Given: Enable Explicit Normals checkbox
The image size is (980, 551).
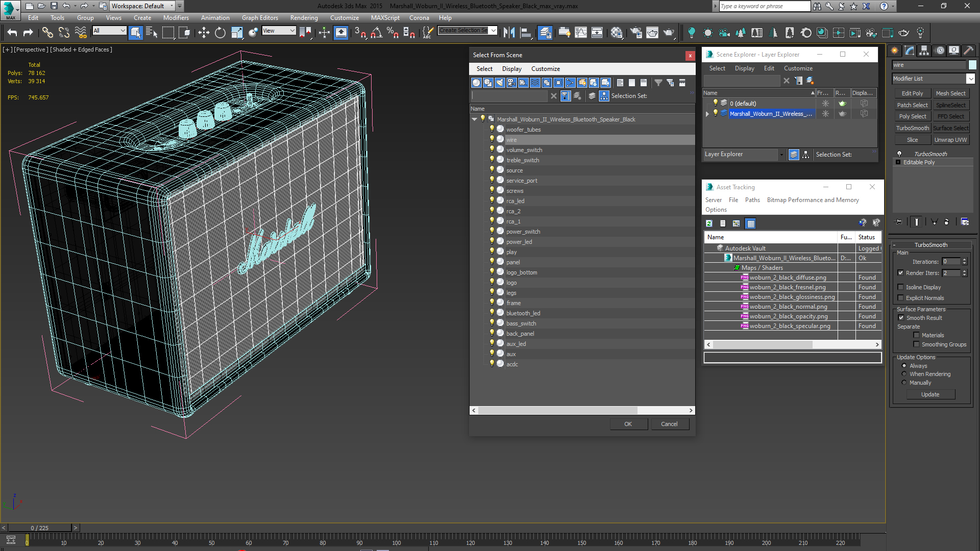Looking at the screenshot, I should coord(900,298).
